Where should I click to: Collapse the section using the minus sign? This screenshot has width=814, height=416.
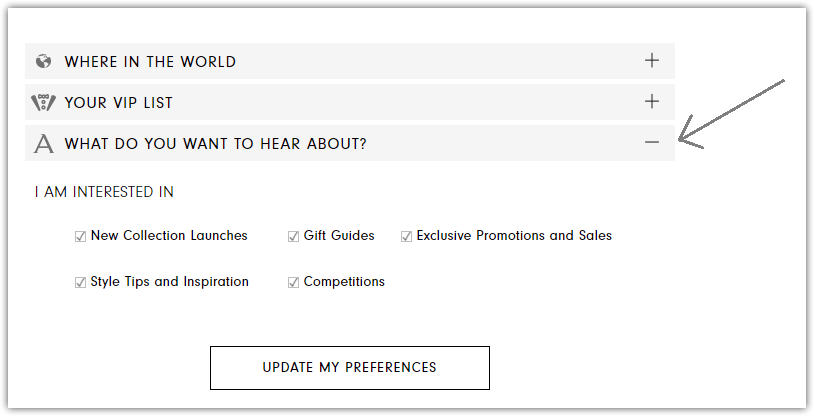click(x=652, y=143)
